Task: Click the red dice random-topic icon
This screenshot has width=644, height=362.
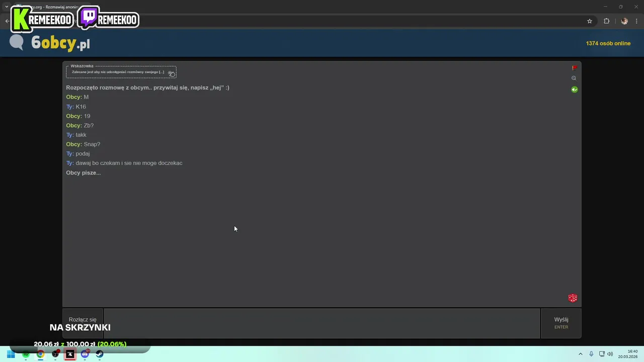Action: 573,298
